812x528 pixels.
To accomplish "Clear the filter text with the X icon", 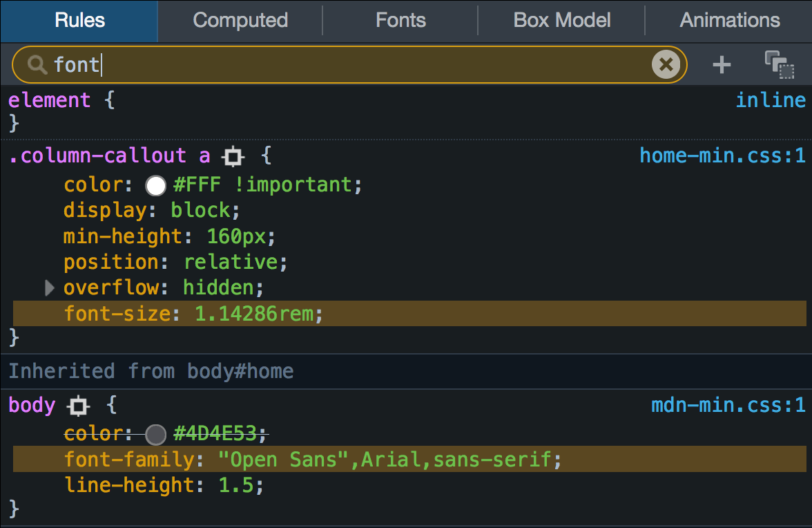I will pos(666,65).
